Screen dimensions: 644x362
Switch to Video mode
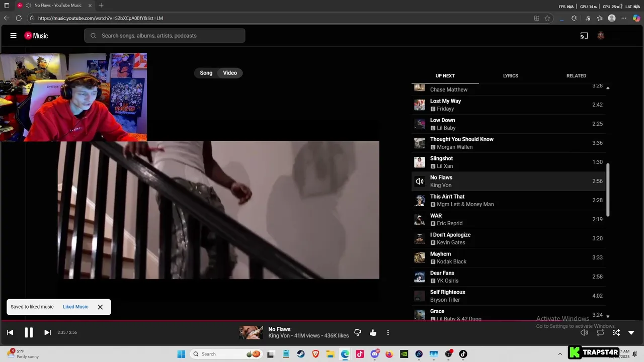click(x=230, y=73)
